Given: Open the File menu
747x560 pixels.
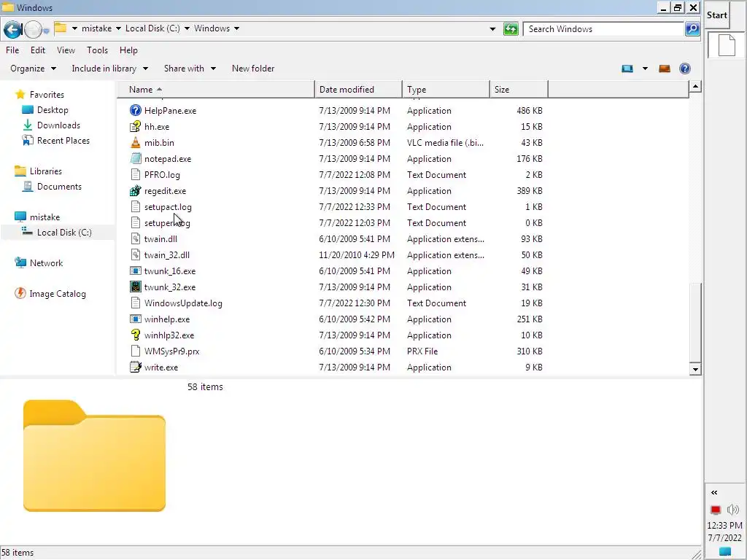Looking at the screenshot, I should point(12,50).
